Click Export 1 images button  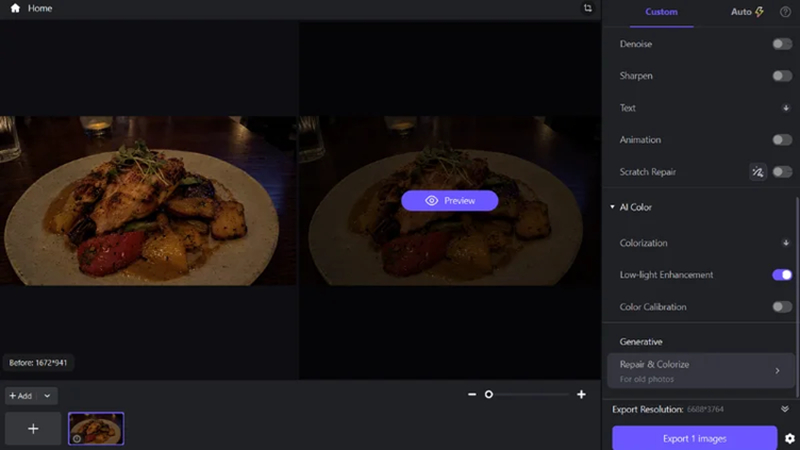(694, 438)
